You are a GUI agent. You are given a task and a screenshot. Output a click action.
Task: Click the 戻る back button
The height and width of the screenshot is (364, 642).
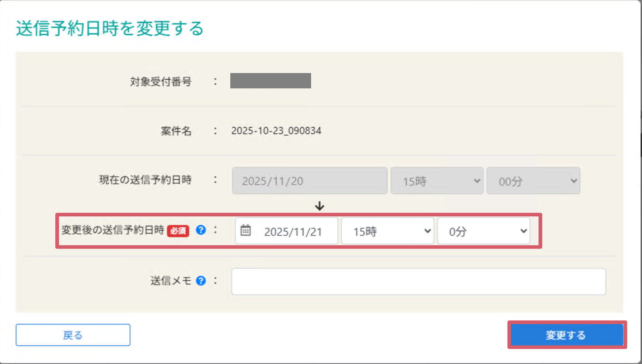73,335
